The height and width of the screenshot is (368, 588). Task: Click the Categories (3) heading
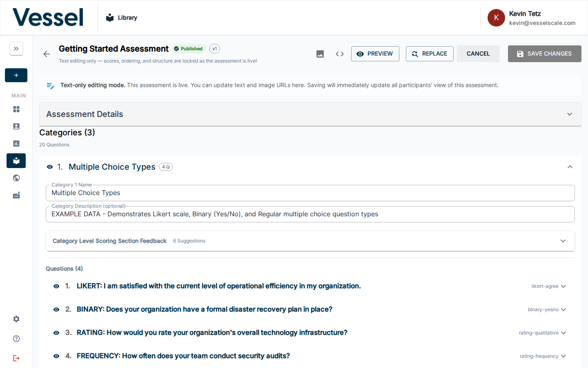[67, 132]
